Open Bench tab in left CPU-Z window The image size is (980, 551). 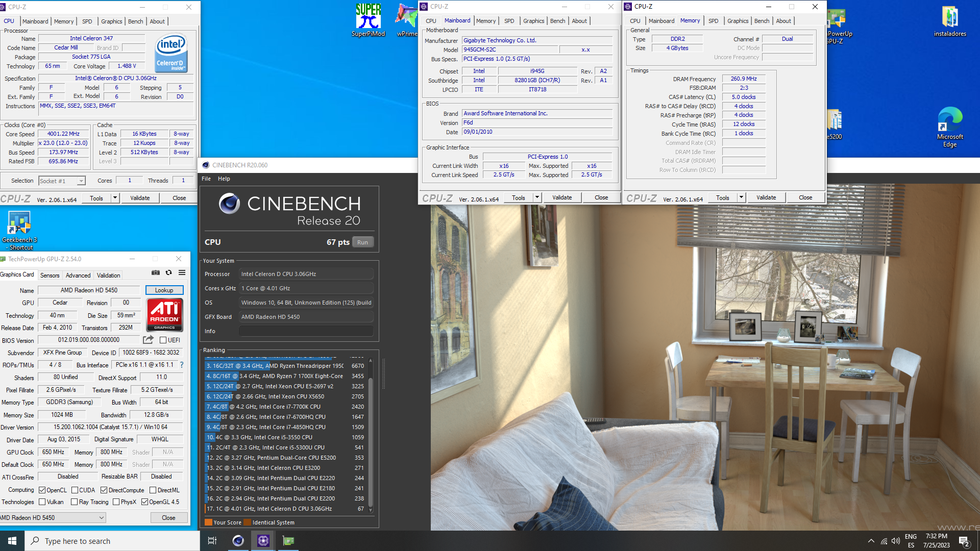coord(136,21)
